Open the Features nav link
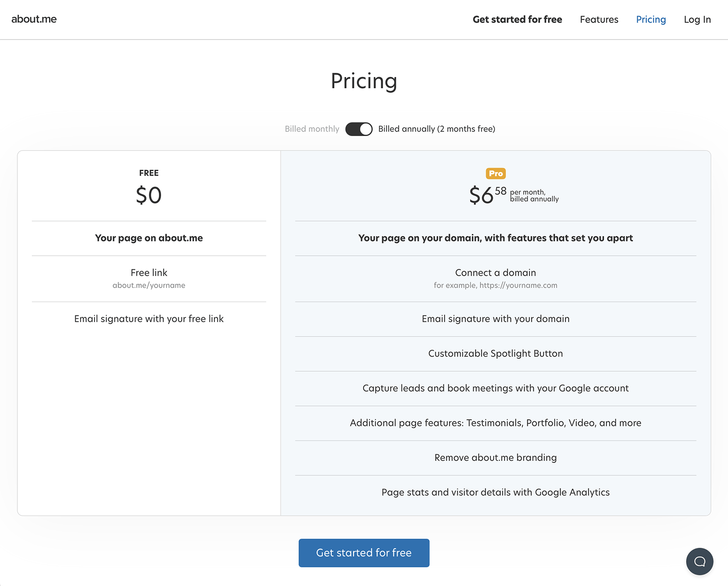This screenshot has width=728, height=586. [599, 20]
